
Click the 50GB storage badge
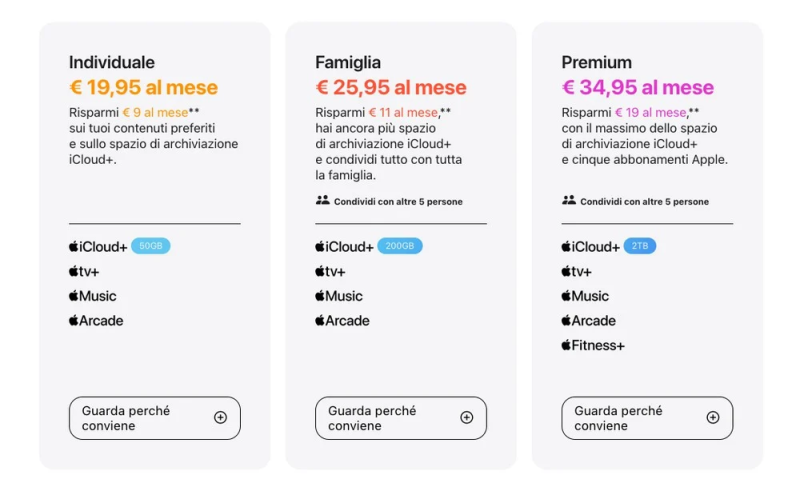151,246
